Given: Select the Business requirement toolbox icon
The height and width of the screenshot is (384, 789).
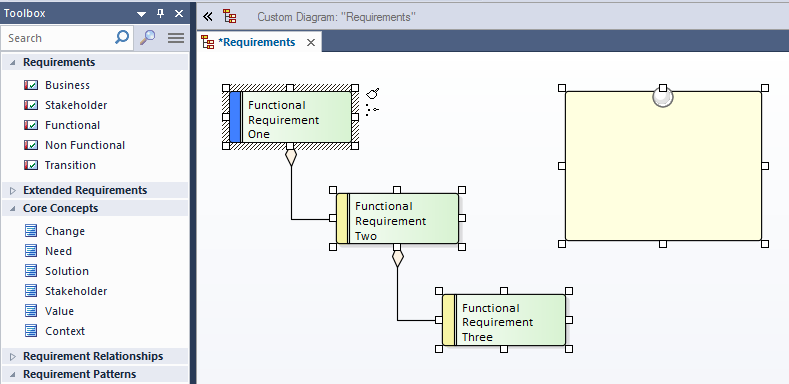Looking at the screenshot, I should [x=31, y=85].
